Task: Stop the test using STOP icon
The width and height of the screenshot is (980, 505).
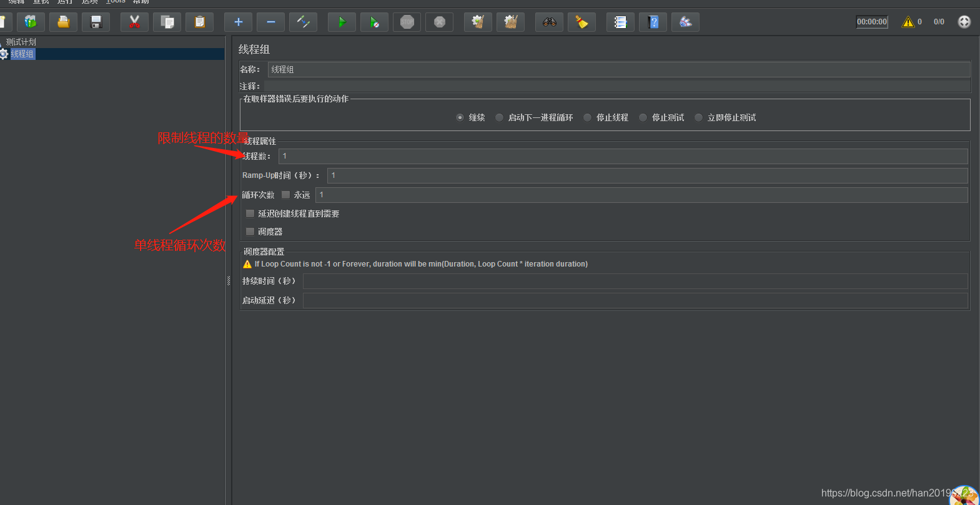Action: pyautogui.click(x=407, y=22)
